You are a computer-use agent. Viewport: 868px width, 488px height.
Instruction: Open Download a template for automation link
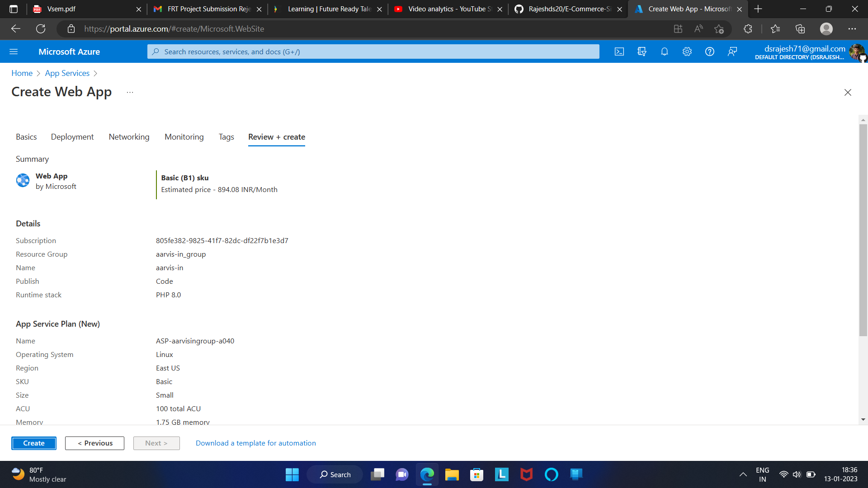[255, 443]
